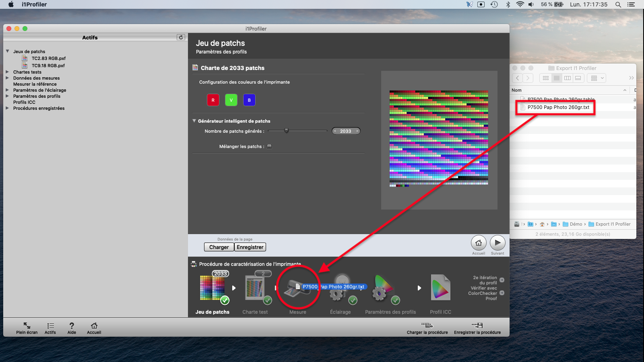Select TC9.18 RGB.pxf in Actifs tree
644x362 pixels.
pyautogui.click(x=48, y=66)
